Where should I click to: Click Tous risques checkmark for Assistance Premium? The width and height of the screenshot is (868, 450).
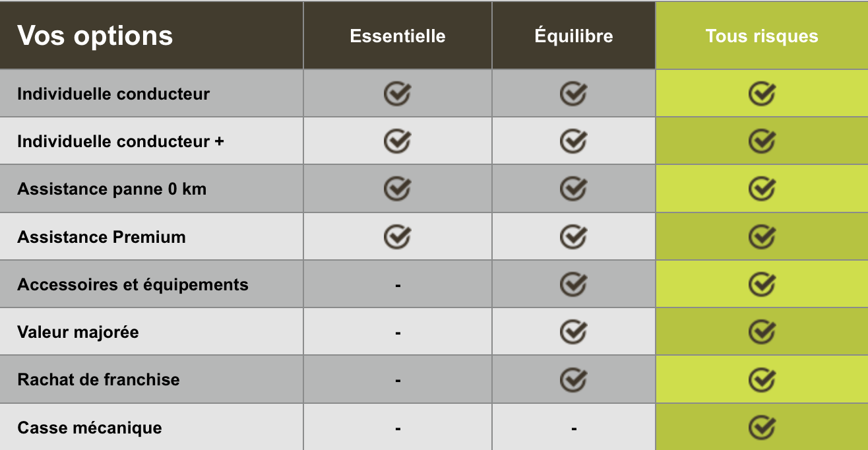click(762, 236)
